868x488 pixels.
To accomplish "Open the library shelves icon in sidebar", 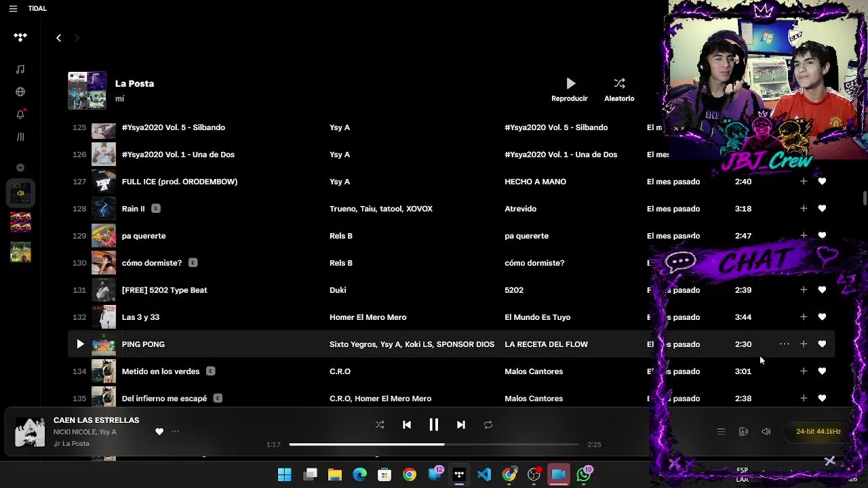I will (20, 137).
